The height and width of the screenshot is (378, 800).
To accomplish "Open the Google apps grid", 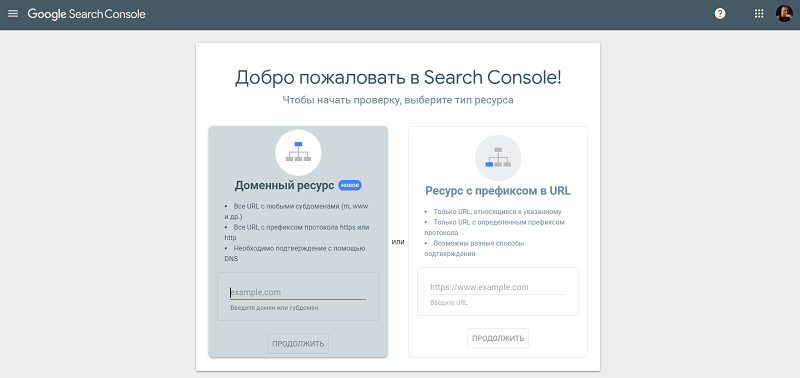I will tap(759, 14).
